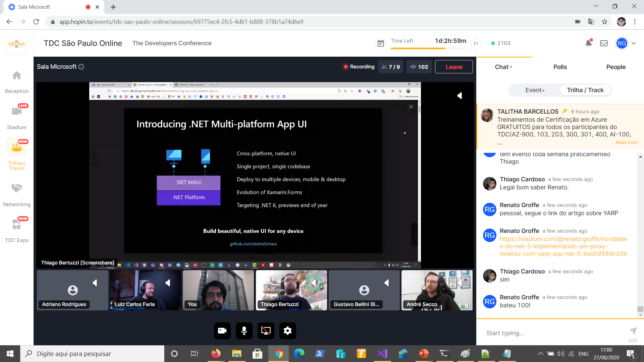The width and height of the screenshot is (644, 362).
Task: Mute your microphone
Action: tap(244, 331)
